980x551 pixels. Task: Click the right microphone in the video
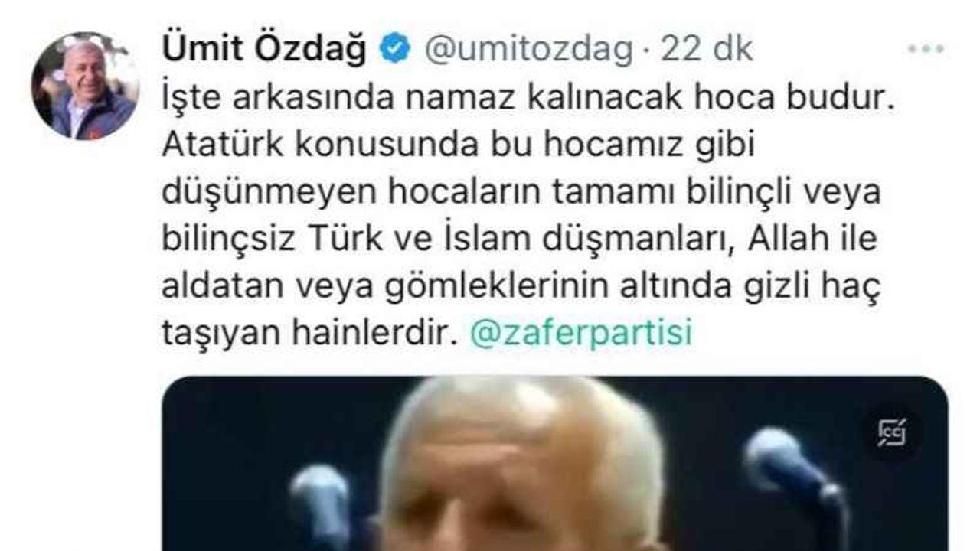click(796, 482)
